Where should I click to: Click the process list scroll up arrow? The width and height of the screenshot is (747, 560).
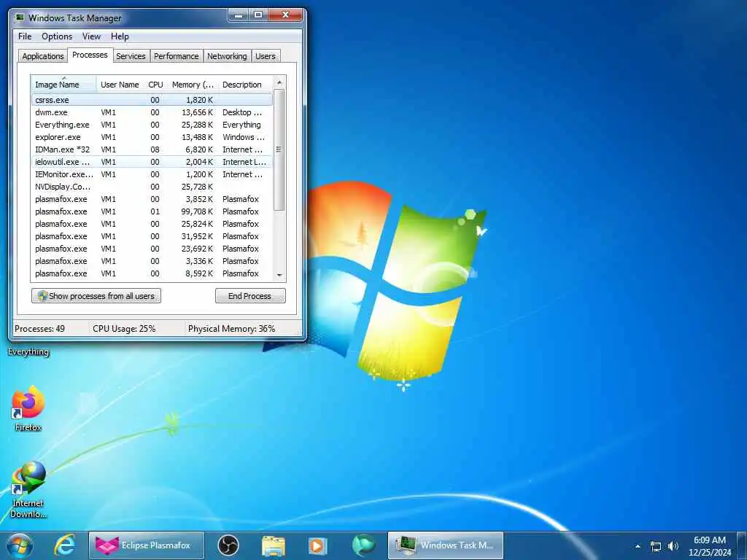click(x=279, y=82)
